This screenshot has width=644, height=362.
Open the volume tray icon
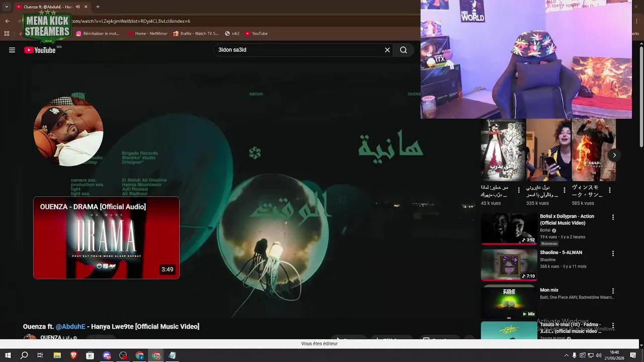click(x=599, y=355)
